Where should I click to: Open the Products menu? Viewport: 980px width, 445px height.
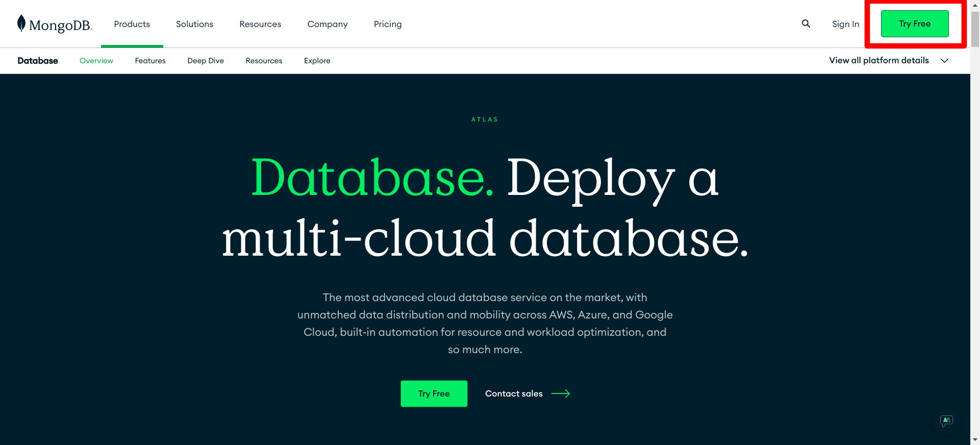pyautogui.click(x=132, y=24)
